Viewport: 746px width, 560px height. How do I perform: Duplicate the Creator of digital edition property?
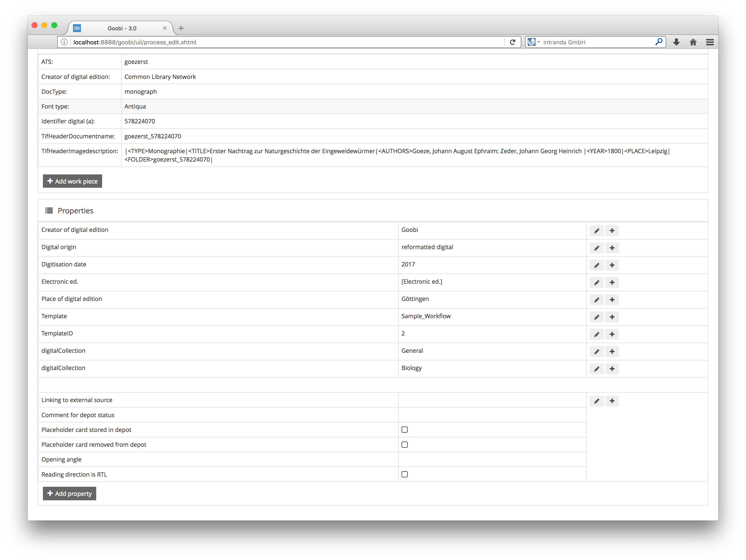coord(612,231)
